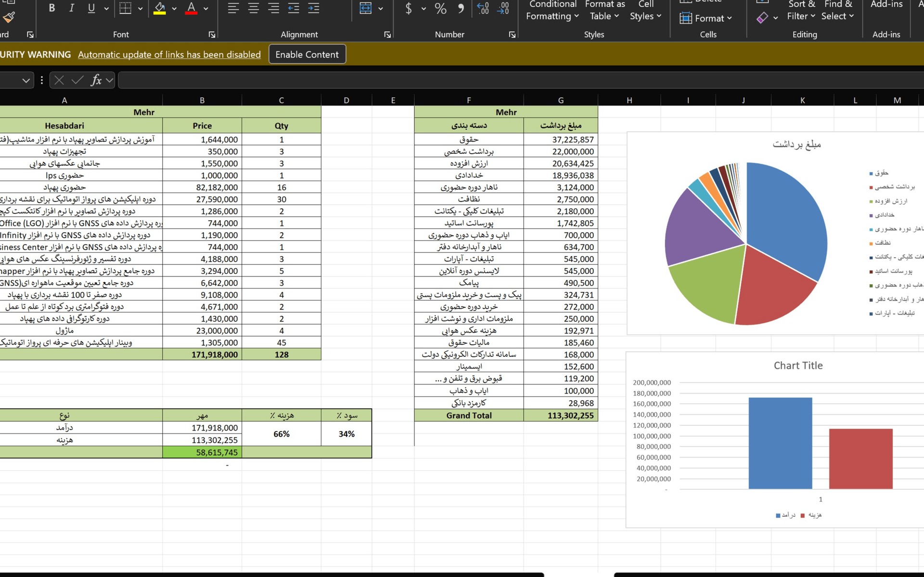Viewport: 924px width, 577px height.
Task: Open Number format dialog launcher
Action: point(512,35)
